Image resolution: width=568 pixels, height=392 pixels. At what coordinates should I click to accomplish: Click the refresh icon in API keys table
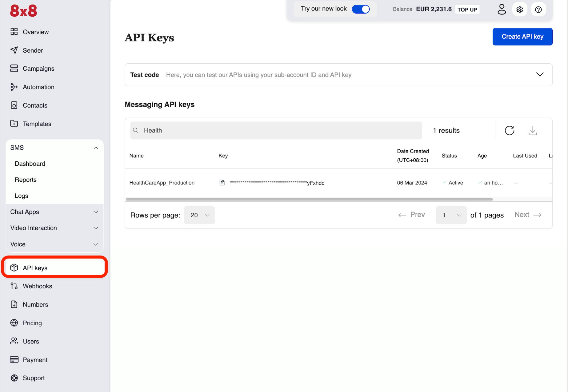point(509,130)
